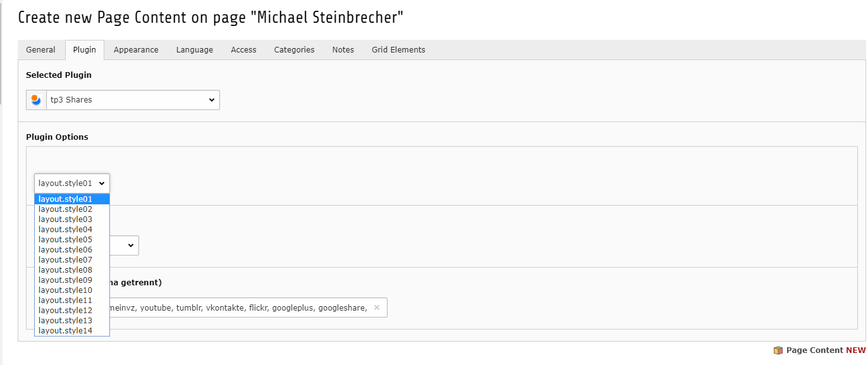Open the Access tab
The width and height of the screenshot is (868, 365).
click(x=243, y=50)
